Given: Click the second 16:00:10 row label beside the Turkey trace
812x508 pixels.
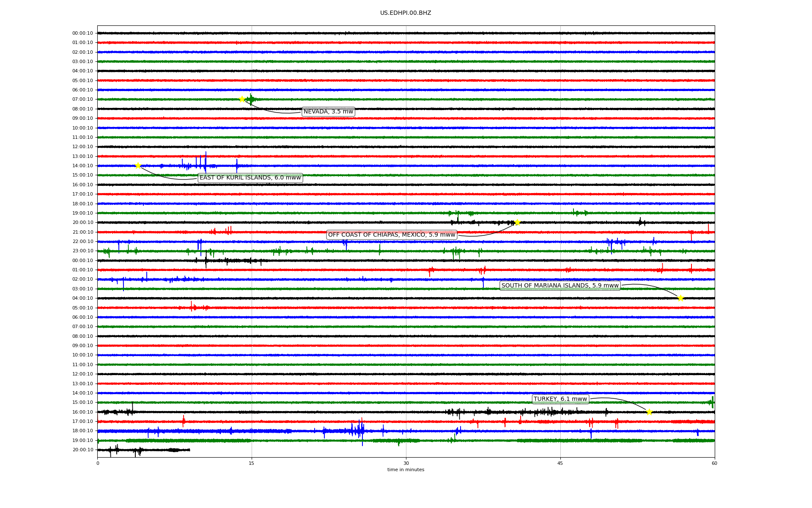Looking at the screenshot, I should coord(82,412).
